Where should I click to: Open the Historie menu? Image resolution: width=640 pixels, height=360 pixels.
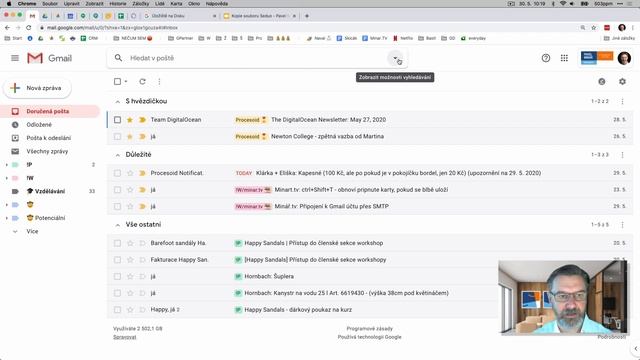tap(118, 3)
